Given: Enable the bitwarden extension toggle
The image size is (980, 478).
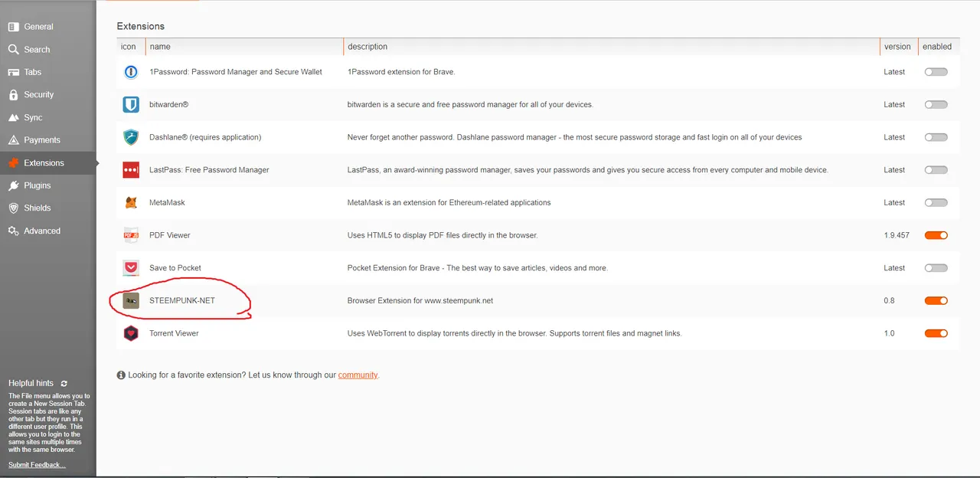Looking at the screenshot, I should [936, 105].
